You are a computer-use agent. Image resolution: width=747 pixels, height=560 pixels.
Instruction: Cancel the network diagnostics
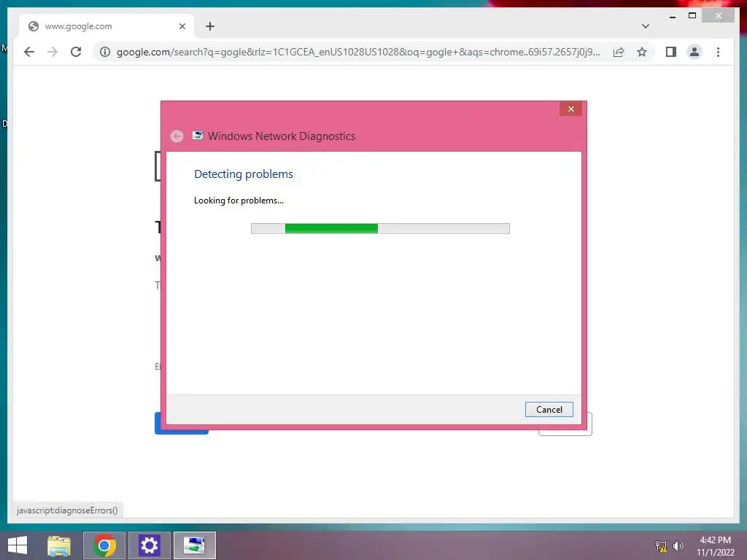coord(549,410)
